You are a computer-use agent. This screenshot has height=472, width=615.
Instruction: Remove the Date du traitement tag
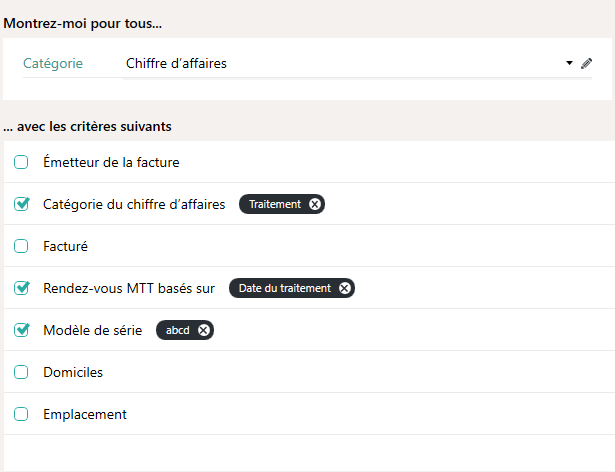[x=344, y=288]
